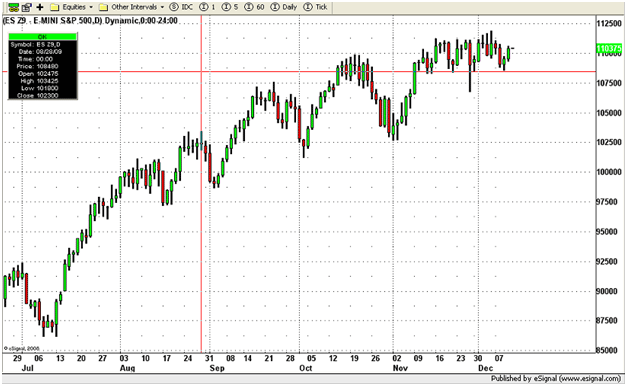Switch to the 60 minute interval
This screenshot has width=627, height=386.
coord(254,7)
